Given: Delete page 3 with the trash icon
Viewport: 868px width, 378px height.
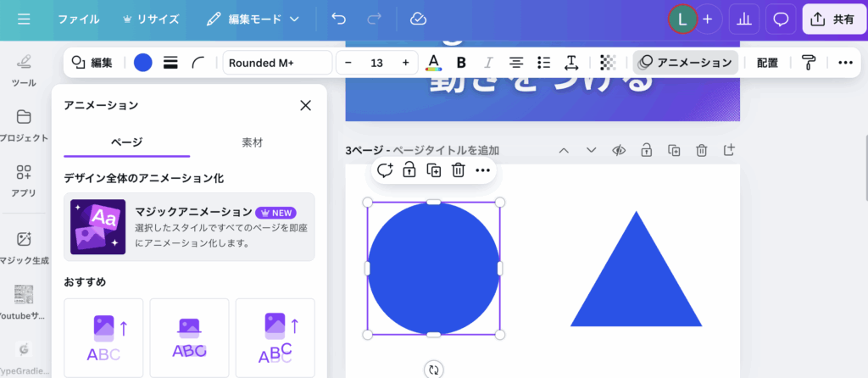Looking at the screenshot, I should point(702,150).
